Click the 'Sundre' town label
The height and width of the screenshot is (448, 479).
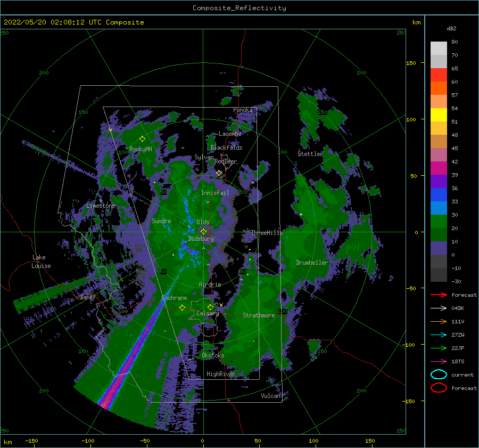(x=161, y=221)
